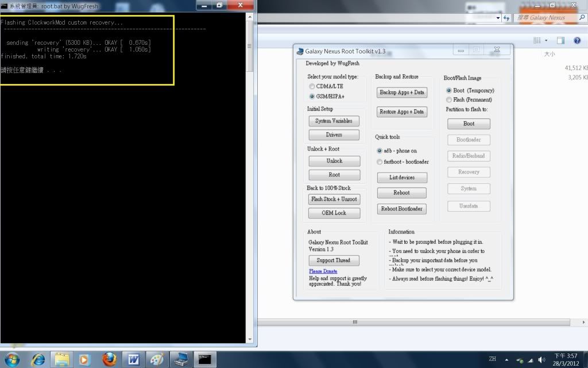Click the OEM Lock button
This screenshot has height=368, width=588.
tap(334, 213)
